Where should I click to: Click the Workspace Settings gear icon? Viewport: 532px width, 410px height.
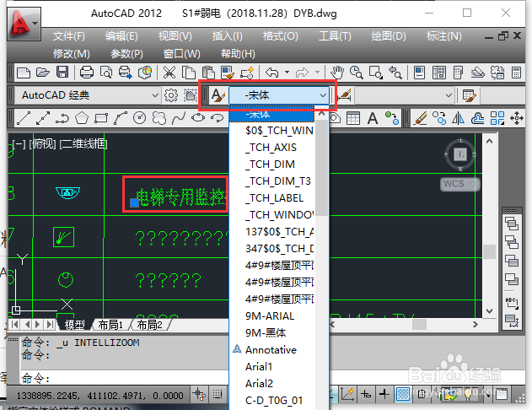point(170,95)
